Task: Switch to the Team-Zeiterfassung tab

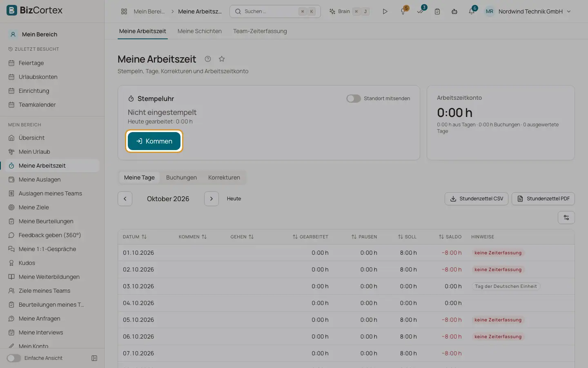Action: (x=260, y=31)
